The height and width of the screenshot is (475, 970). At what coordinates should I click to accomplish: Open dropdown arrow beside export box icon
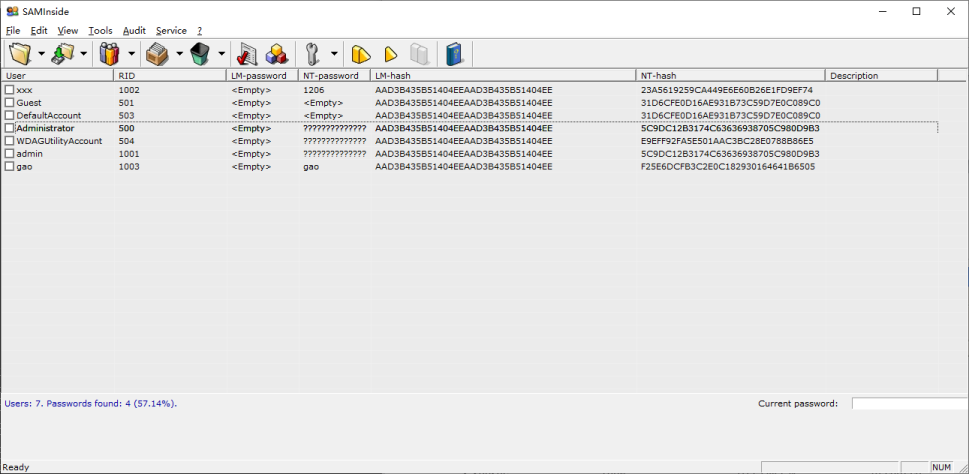[x=179, y=54]
